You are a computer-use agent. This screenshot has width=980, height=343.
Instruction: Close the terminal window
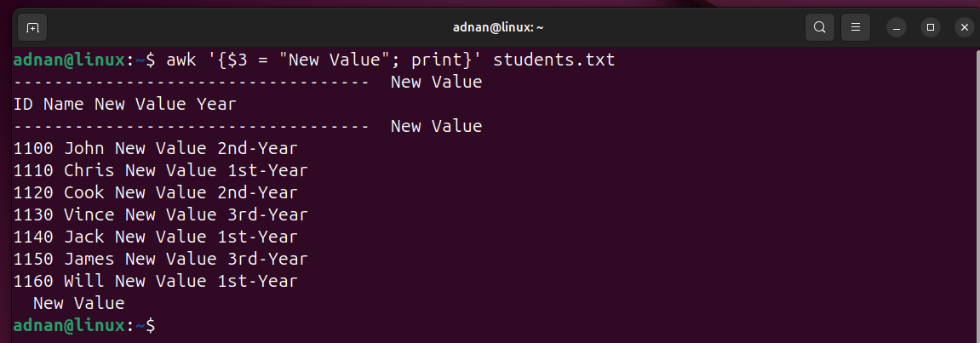click(965, 27)
